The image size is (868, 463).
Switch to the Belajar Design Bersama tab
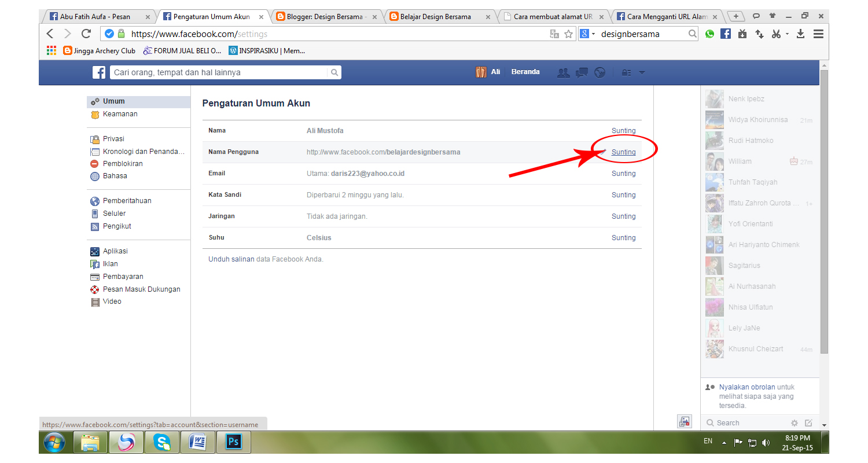coord(437,16)
